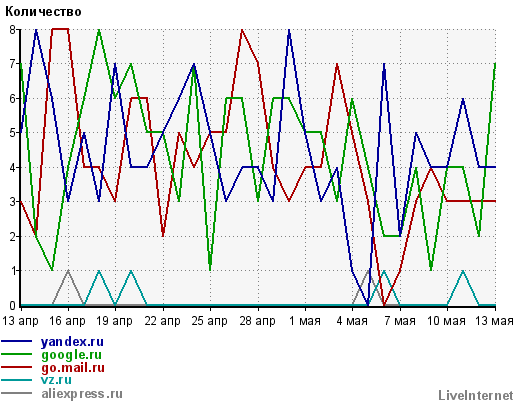This screenshot has width=520, height=405.
Task: Click the LiveInternet watermark text
Action: (x=476, y=395)
